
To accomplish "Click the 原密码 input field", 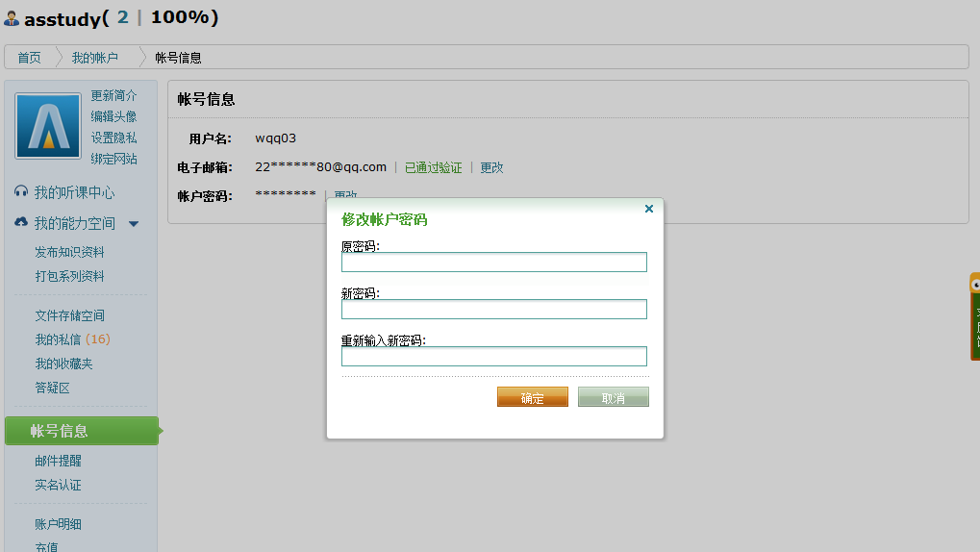I will tap(493, 262).
